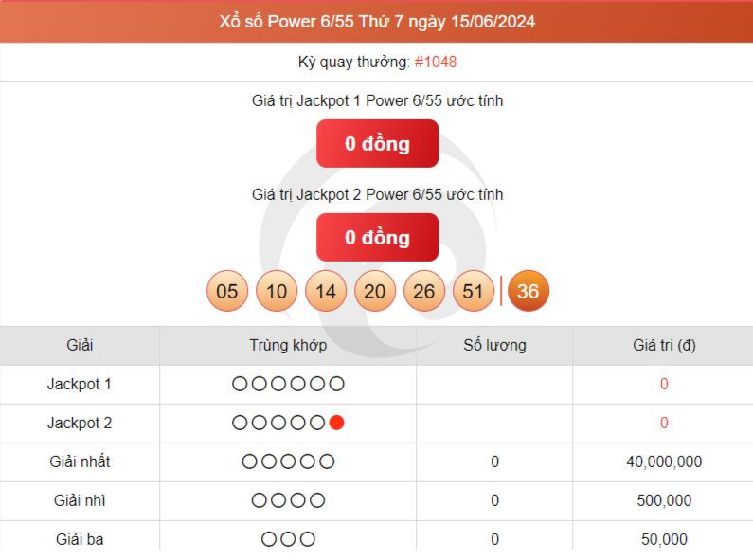The image size is (753, 560).
Task: Click the Jackpot 1 value 0 đồng button
Action: (x=377, y=144)
